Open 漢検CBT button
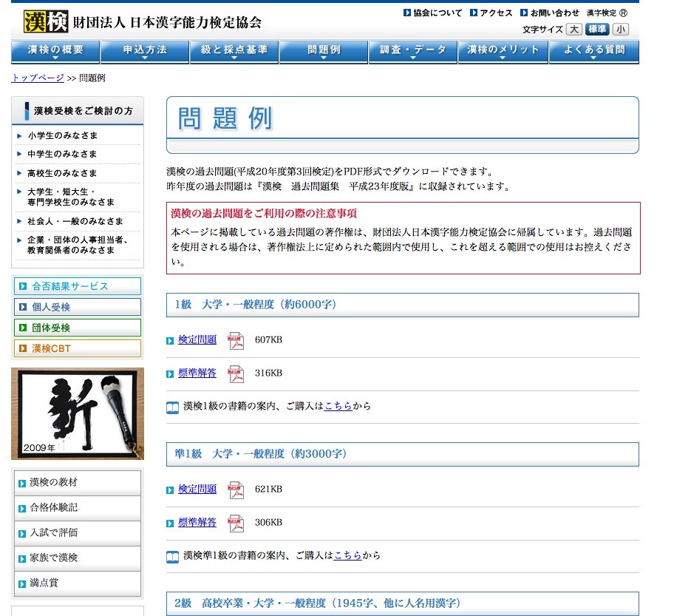 point(78,348)
